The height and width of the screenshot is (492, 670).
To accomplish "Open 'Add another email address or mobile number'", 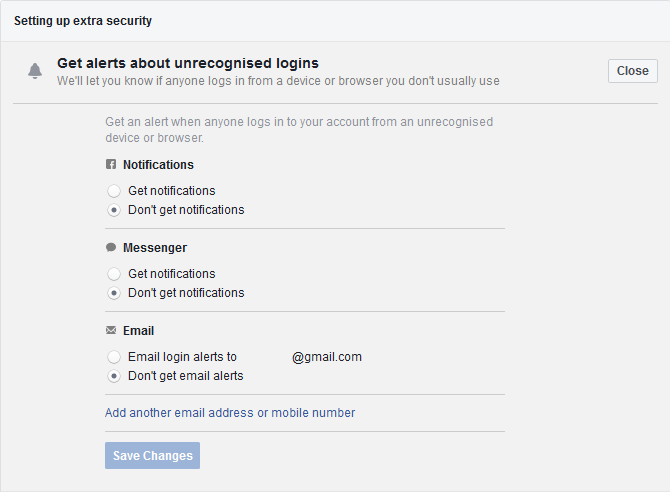I will (230, 413).
